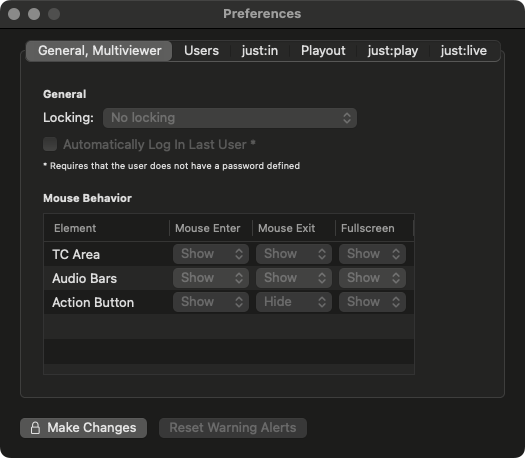Click Reset Warning Alerts button
The width and height of the screenshot is (525, 458).
point(233,428)
